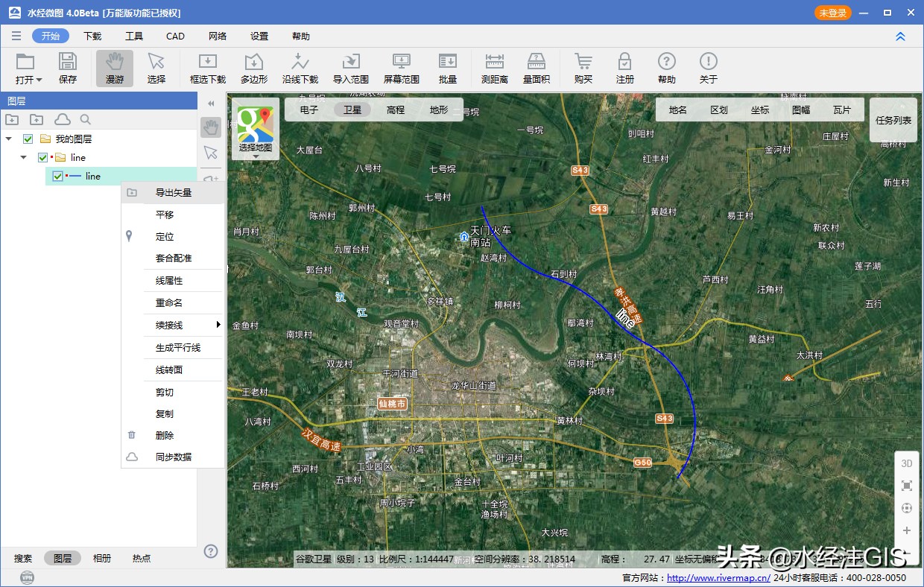The image size is (924, 587).
Task: Click the 区划 overlay button
Action: 719,110
